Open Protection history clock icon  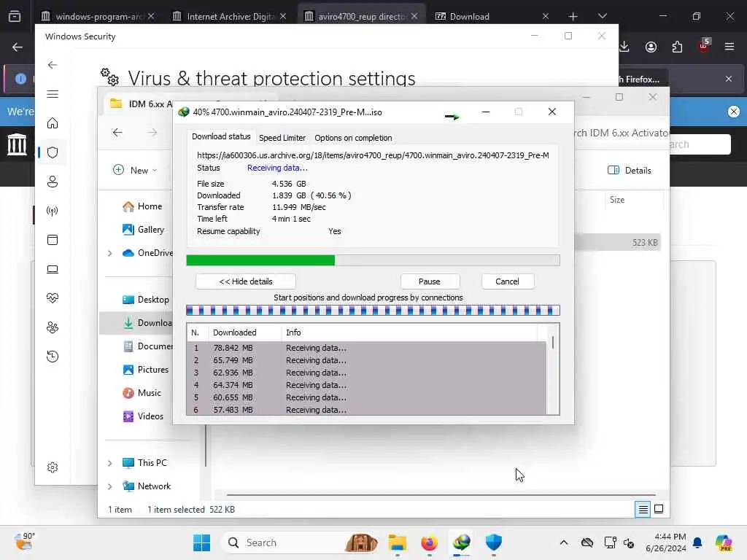tap(53, 356)
